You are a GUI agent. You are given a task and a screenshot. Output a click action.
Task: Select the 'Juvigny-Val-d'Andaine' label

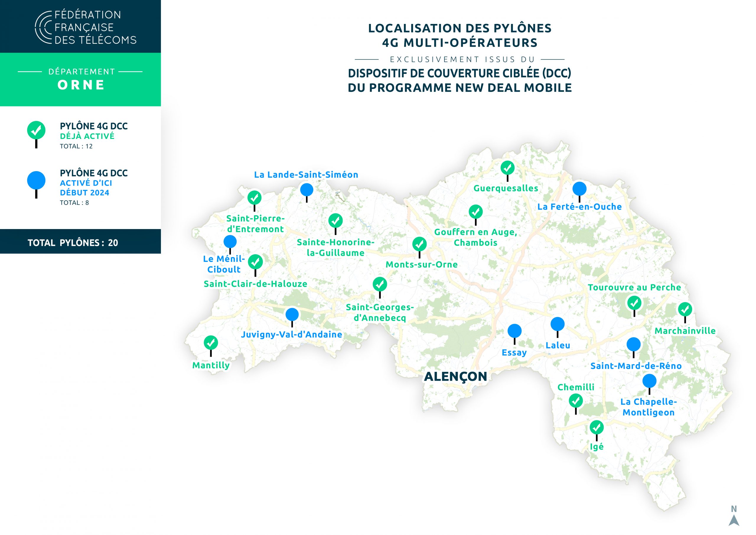291,334
